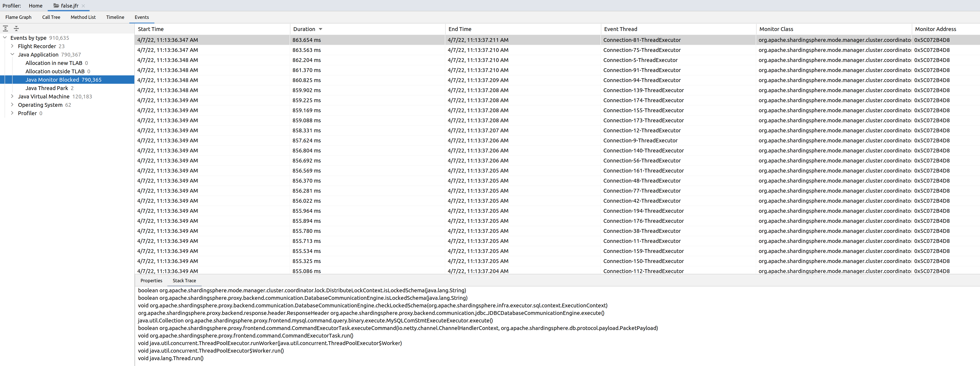The image size is (980, 366).
Task: Open the Method List tab
Action: 83,17
